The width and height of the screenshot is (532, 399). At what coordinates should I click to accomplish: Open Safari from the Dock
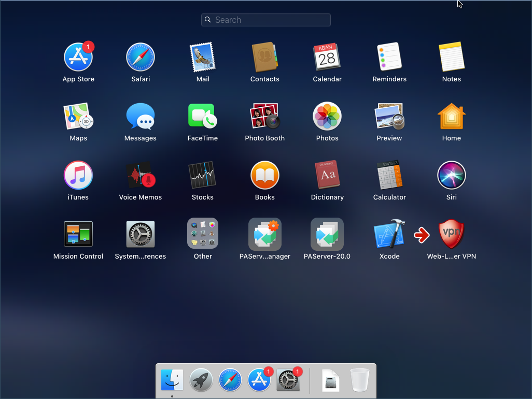point(230,380)
